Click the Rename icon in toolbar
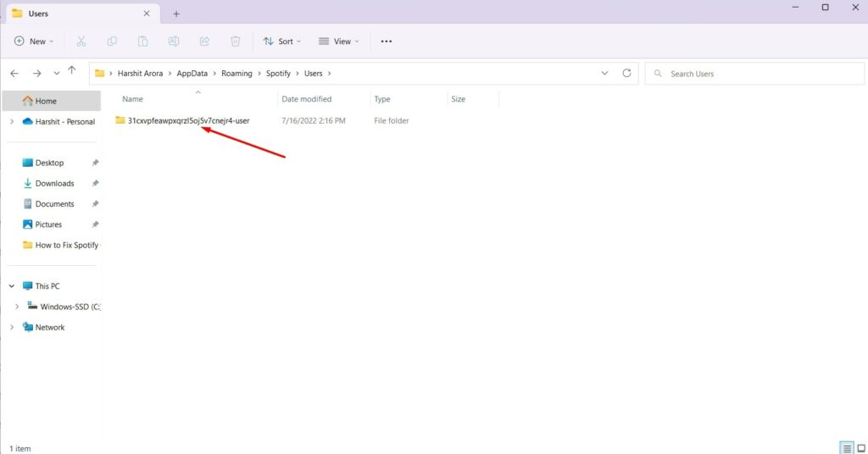Viewport: 868px width, 454px height. point(174,41)
